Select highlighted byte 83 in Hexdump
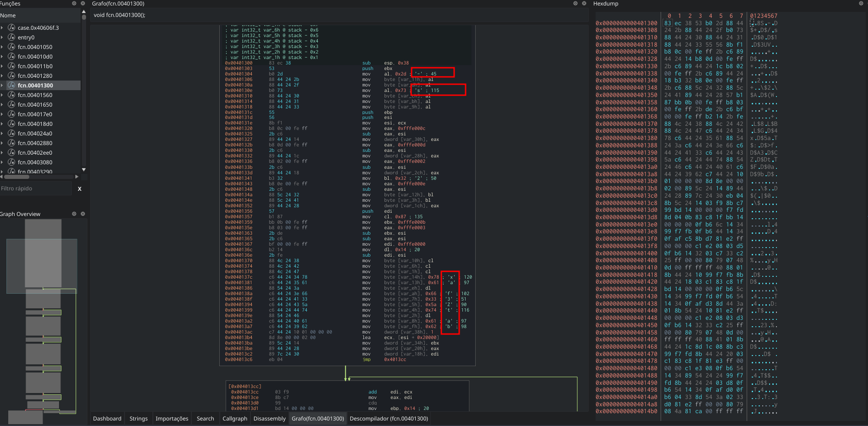 (x=668, y=23)
